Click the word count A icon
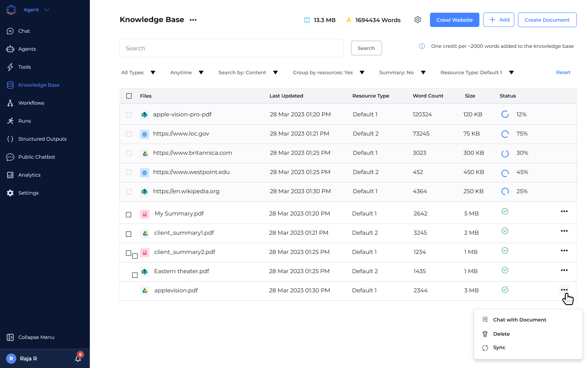Viewport: 588px width, 368px height. (x=349, y=20)
